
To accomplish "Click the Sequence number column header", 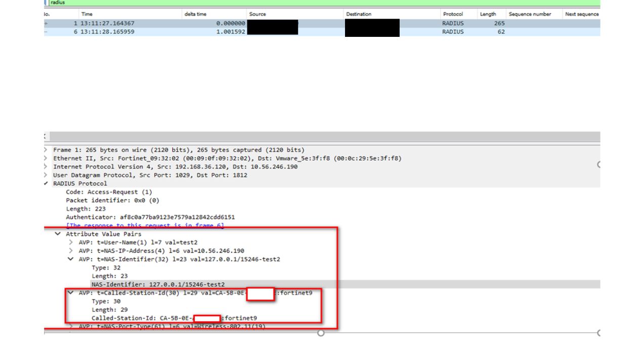I will (530, 14).
